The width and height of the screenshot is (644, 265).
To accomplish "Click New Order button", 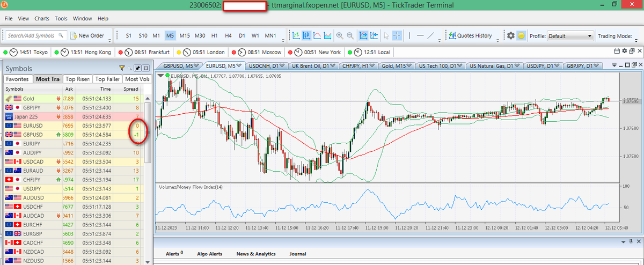I will pyautogui.click(x=87, y=35).
